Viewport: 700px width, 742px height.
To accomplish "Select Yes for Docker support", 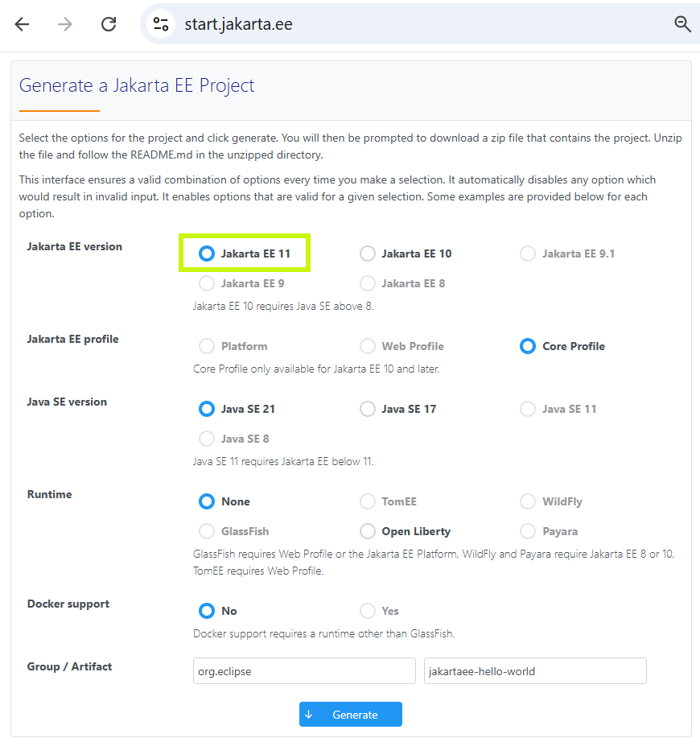I will coord(368,611).
